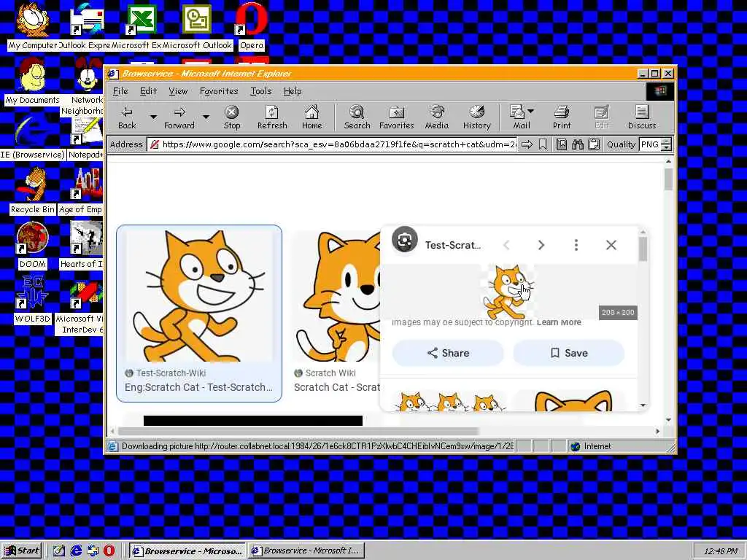Open the My Documents desktop icon

click(x=32, y=81)
